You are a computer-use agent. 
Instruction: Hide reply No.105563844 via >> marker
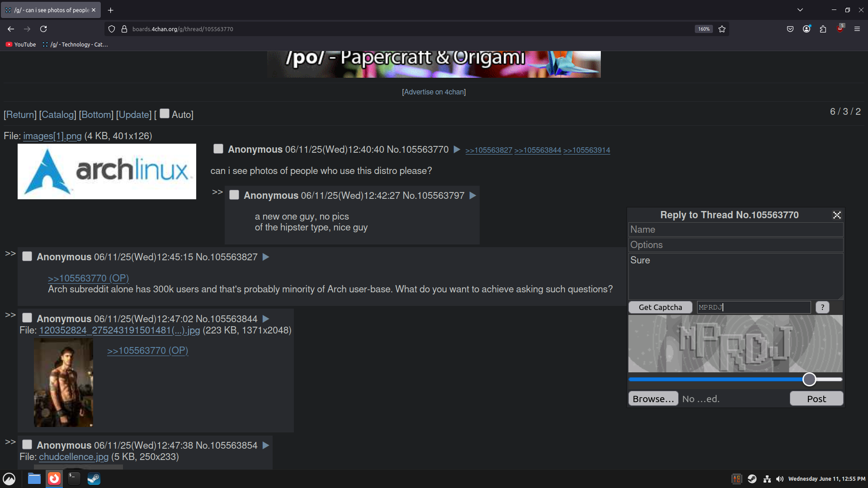[10, 315]
